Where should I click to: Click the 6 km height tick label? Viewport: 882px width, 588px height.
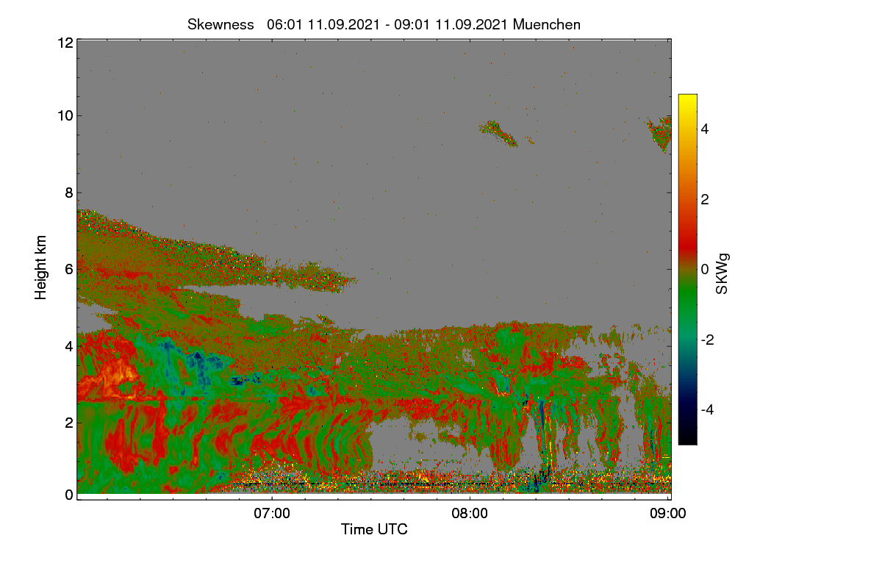[x=68, y=269]
